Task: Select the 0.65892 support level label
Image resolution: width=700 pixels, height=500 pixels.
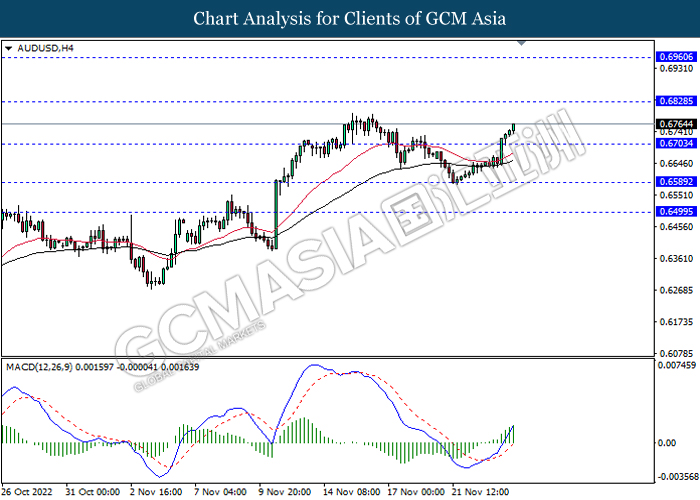Action: tap(676, 182)
